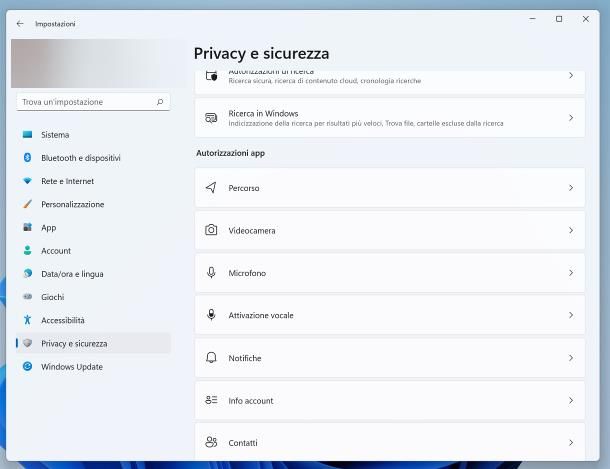Viewport: 610px width, 469px height.
Task: Open the Info account label
Action: click(251, 401)
